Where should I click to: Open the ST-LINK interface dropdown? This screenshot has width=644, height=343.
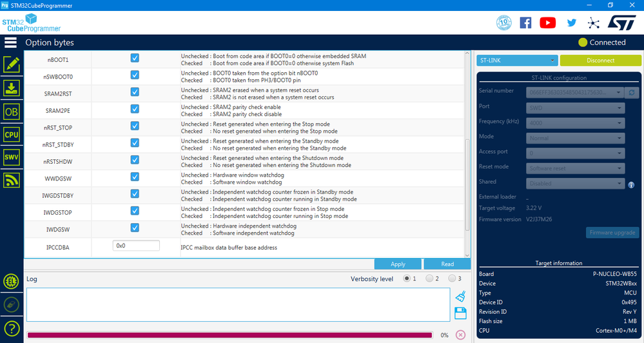[x=517, y=61]
